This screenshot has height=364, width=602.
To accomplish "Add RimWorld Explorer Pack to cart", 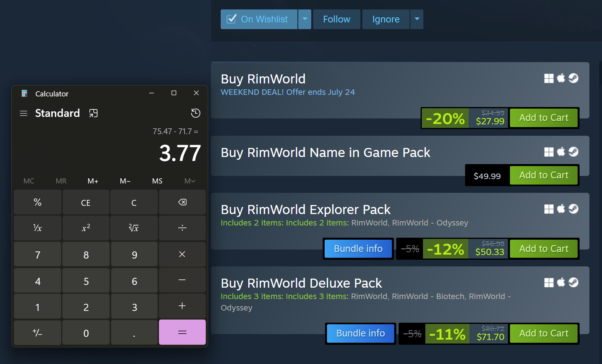I will click(544, 249).
